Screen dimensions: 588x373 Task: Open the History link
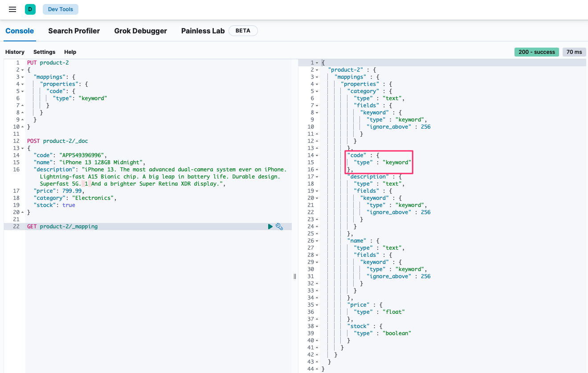click(15, 52)
